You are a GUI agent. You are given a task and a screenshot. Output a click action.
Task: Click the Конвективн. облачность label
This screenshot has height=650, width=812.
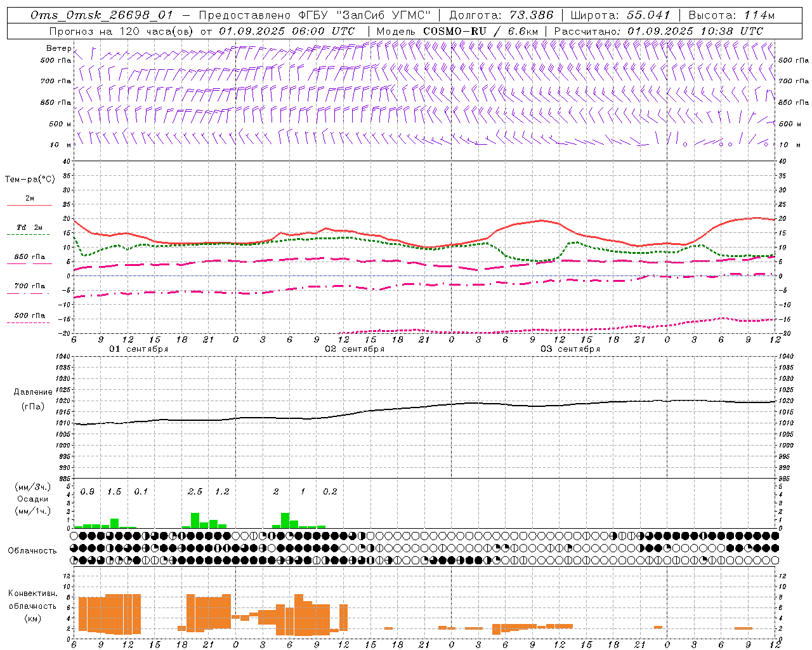32,600
